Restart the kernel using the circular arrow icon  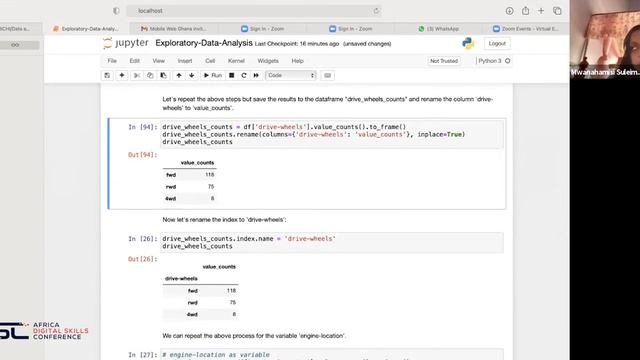pos(244,76)
